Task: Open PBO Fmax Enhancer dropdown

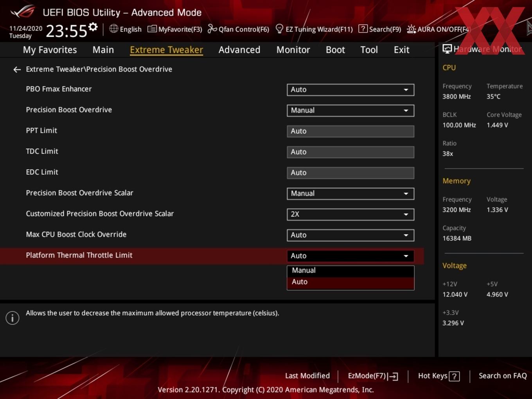Action: [350, 90]
